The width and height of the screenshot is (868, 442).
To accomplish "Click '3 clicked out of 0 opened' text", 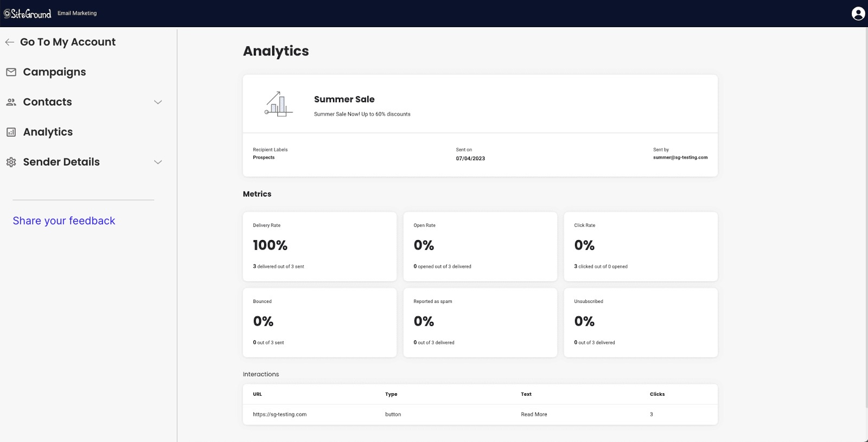I will point(601,267).
